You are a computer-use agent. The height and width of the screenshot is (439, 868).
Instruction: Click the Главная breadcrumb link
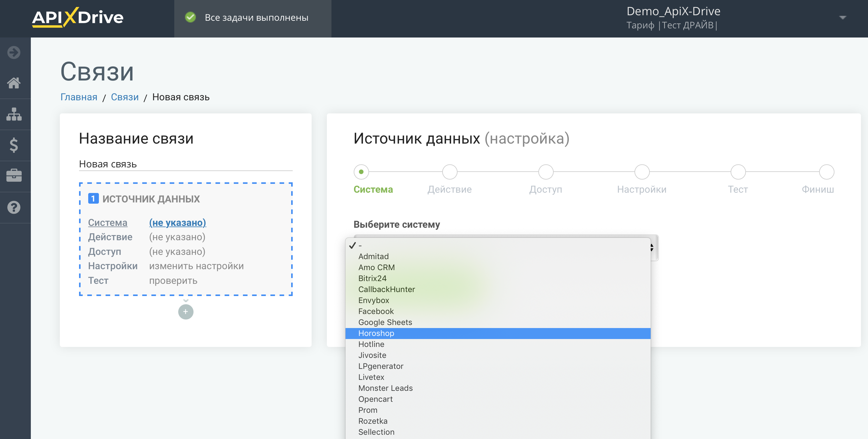click(79, 97)
